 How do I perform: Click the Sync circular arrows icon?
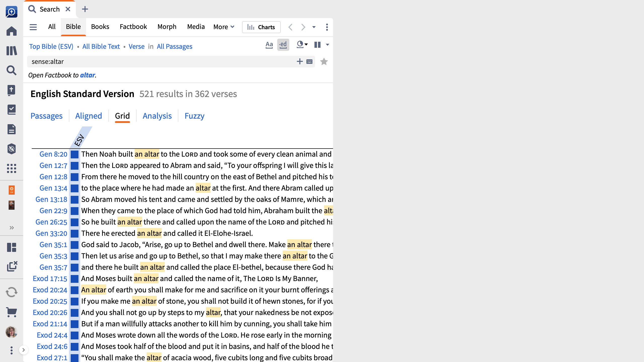point(12,292)
